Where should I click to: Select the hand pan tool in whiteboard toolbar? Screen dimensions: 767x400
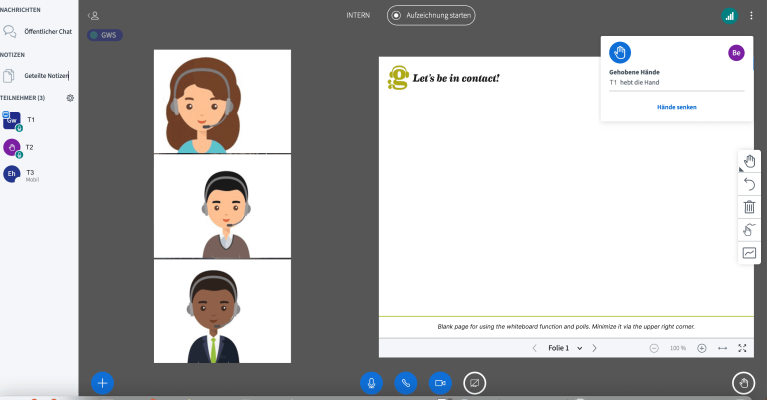pyautogui.click(x=749, y=161)
